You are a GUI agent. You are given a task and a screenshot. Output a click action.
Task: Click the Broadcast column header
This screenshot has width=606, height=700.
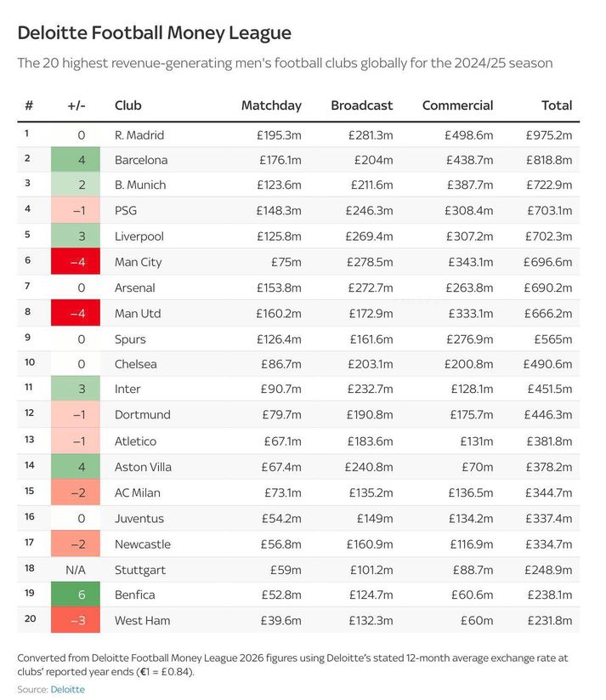pos(361,105)
